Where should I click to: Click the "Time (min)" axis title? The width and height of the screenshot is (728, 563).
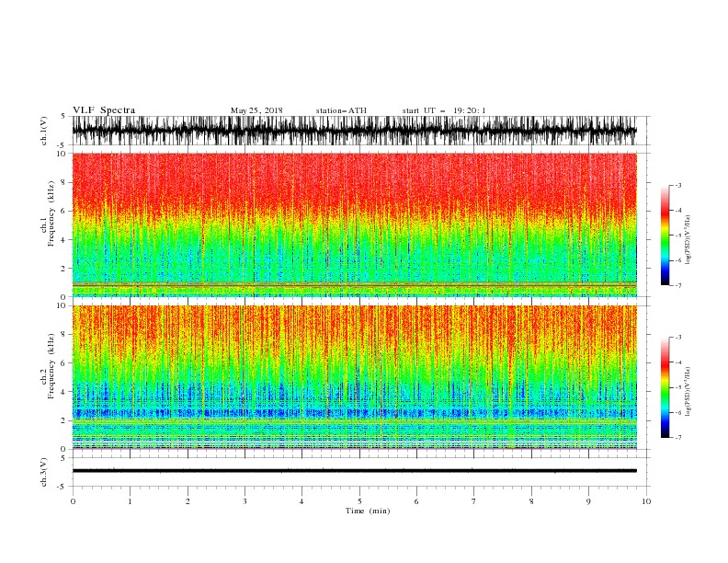368,511
